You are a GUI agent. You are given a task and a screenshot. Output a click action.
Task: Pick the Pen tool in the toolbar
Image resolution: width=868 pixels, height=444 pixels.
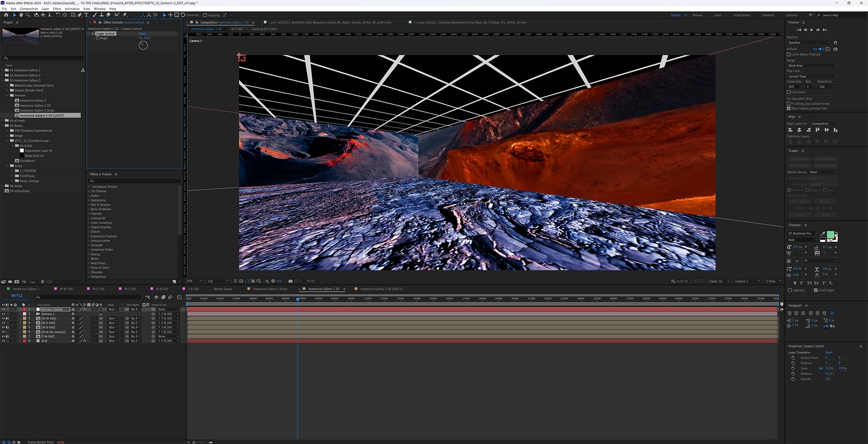80,15
